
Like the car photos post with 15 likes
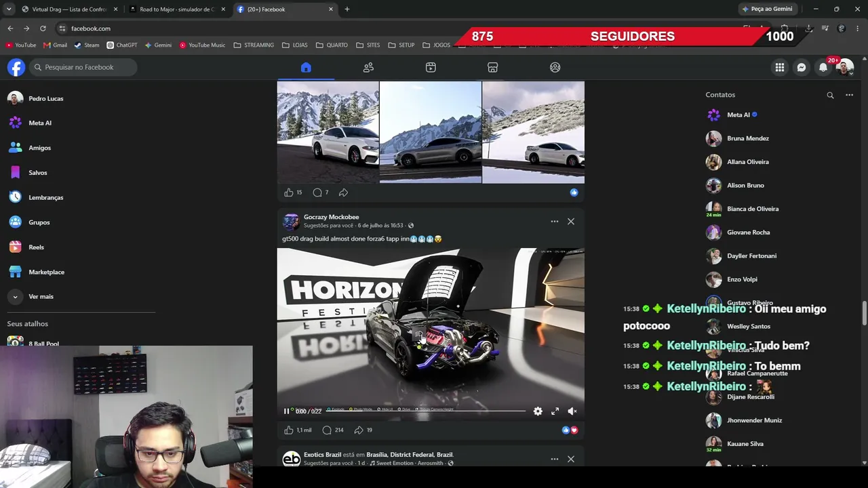[289, 192]
